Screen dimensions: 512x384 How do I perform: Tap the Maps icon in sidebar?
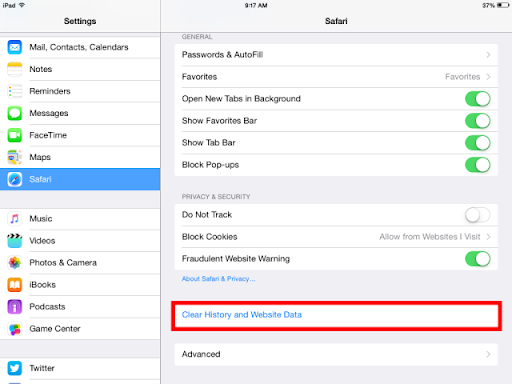pyautogui.click(x=15, y=157)
